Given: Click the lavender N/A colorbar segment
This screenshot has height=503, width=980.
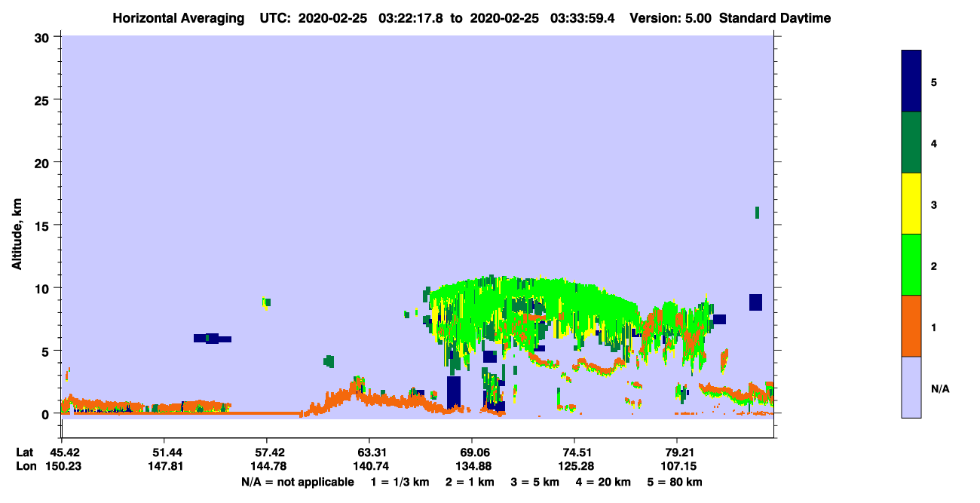Looking at the screenshot, I should click(x=911, y=387).
